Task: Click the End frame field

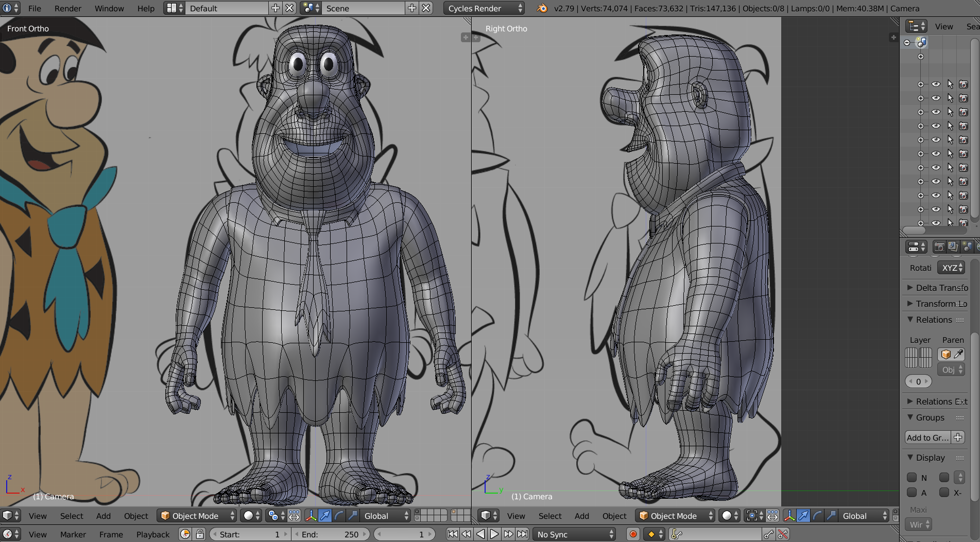Action: [x=331, y=534]
